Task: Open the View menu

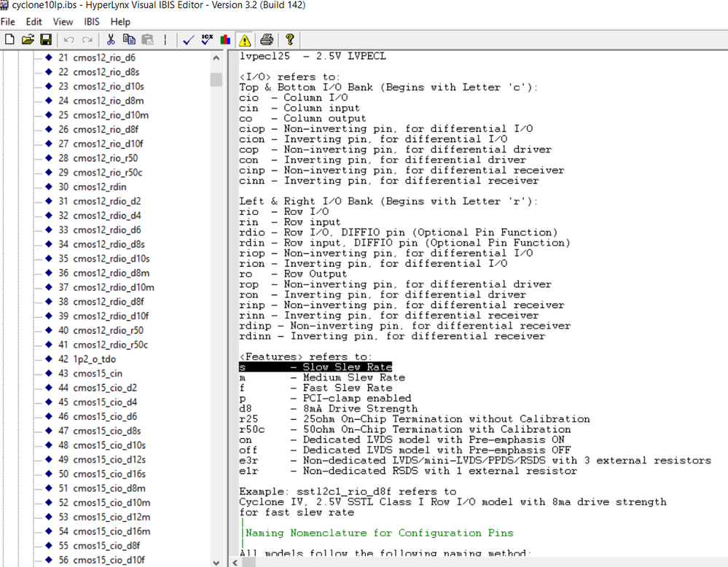Action: click(x=63, y=22)
